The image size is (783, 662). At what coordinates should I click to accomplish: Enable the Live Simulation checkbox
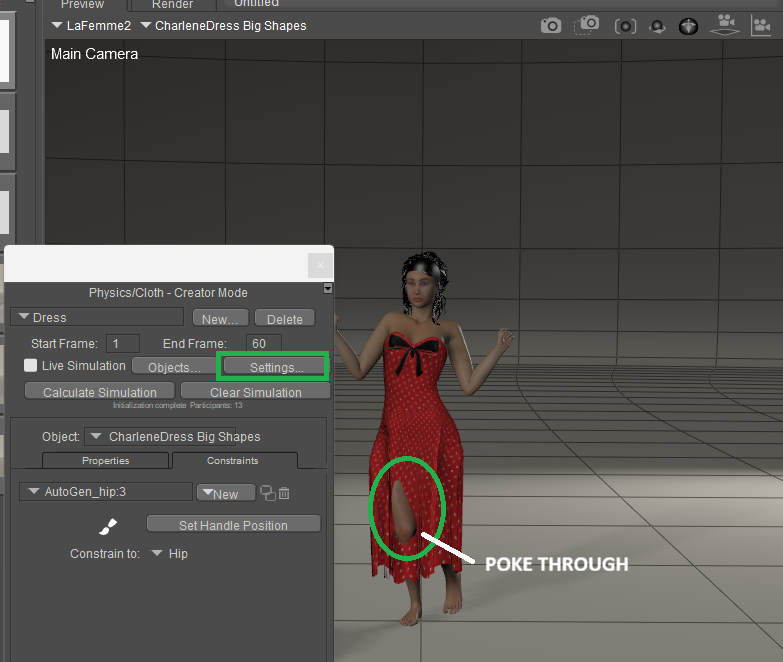(31, 366)
